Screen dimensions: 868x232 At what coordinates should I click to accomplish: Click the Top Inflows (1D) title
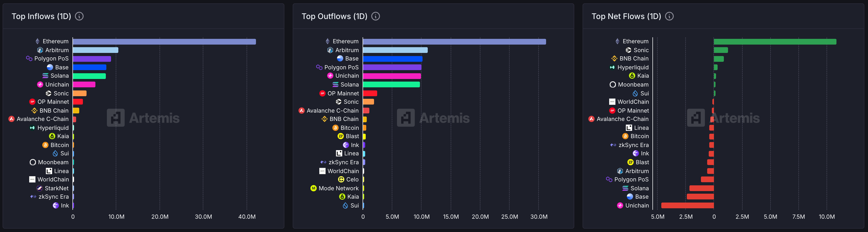pos(41,16)
